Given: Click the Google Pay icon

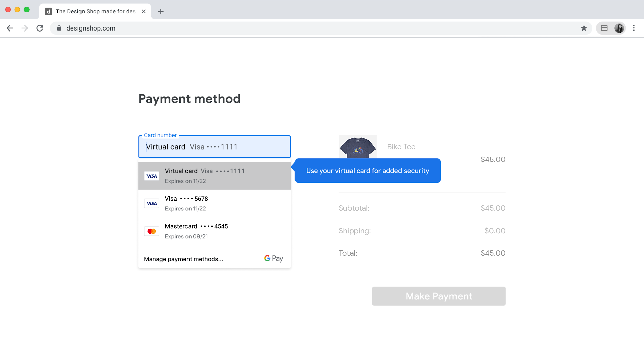Looking at the screenshot, I should (273, 258).
